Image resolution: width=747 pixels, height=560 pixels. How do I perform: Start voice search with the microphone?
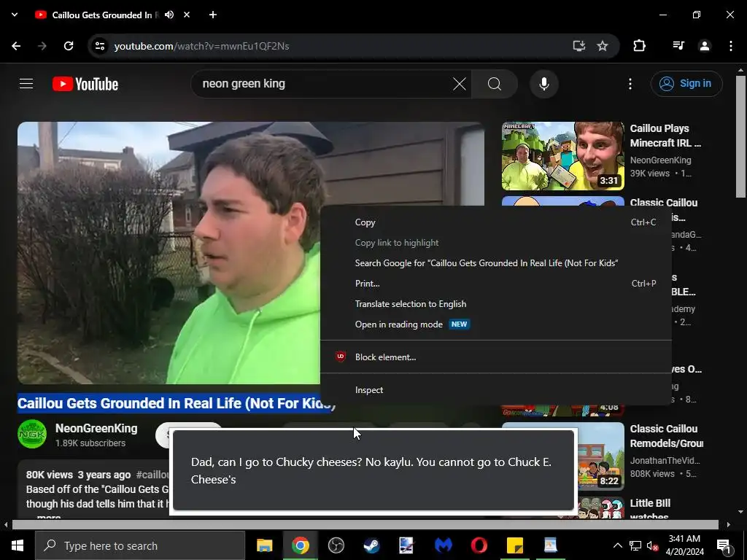coord(543,84)
